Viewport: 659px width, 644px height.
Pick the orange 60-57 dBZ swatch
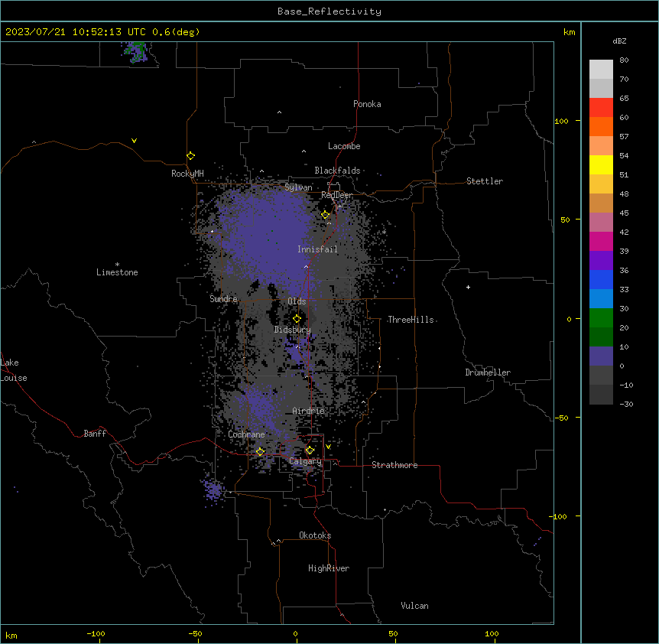pos(601,126)
